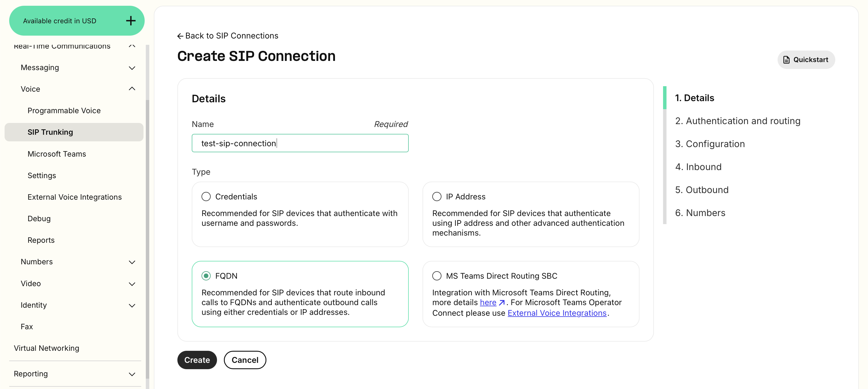Expand the Video section chevron
The height and width of the screenshot is (389, 868).
point(132,284)
